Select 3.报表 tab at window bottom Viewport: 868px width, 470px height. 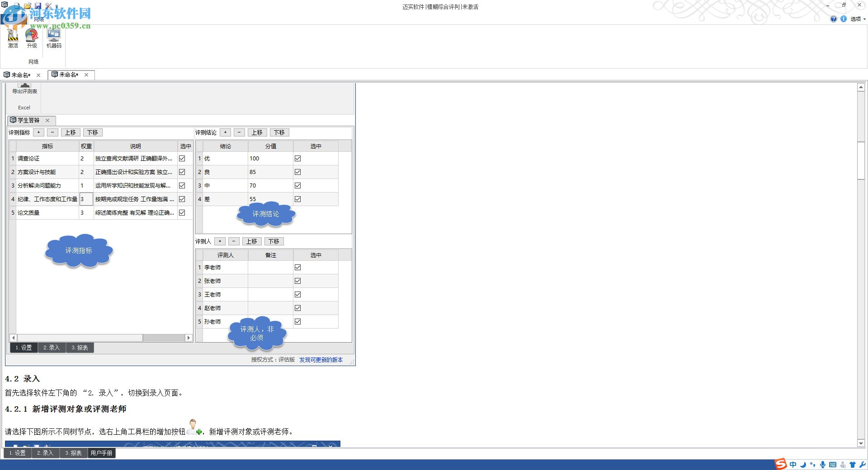pos(73,453)
